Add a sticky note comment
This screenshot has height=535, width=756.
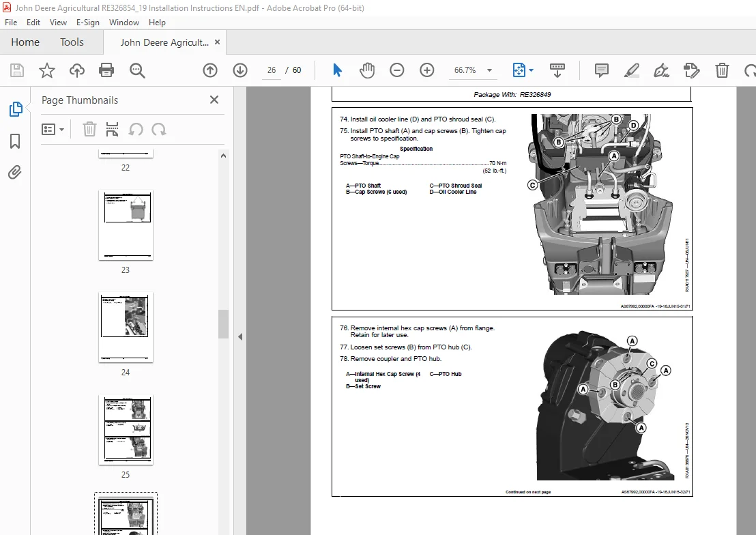click(x=601, y=70)
